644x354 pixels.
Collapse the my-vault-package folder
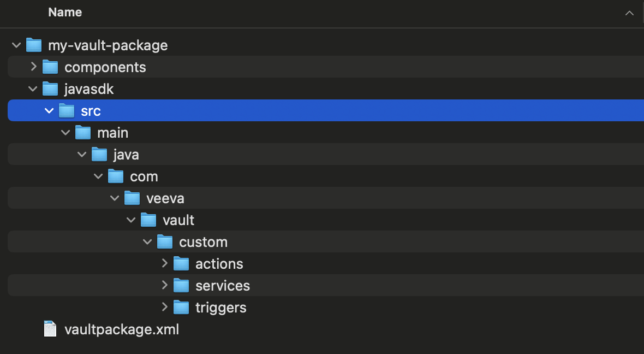(x=16, y=45)
